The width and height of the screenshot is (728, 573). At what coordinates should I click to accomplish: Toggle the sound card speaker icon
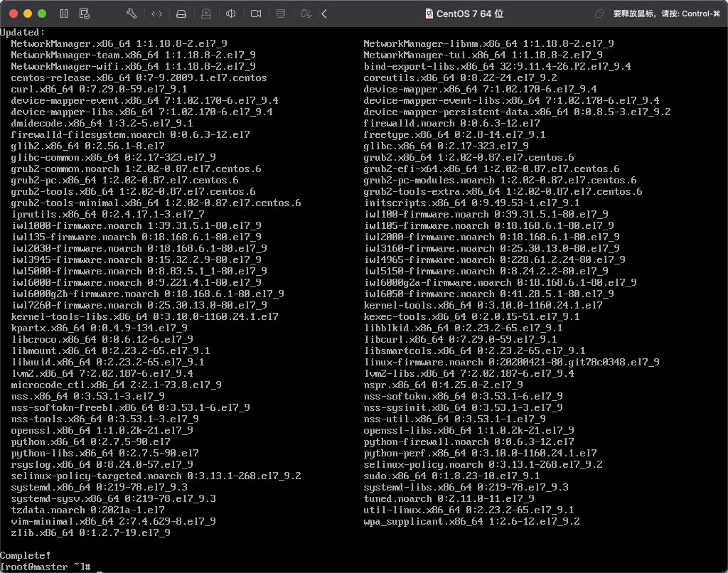tap(231, 14)
